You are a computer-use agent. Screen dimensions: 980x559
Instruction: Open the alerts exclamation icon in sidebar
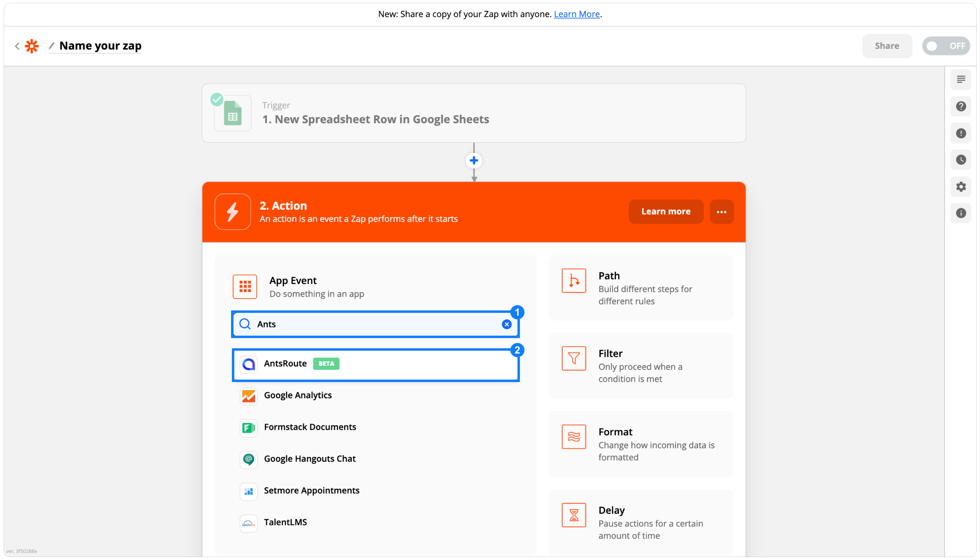point(961,133)
